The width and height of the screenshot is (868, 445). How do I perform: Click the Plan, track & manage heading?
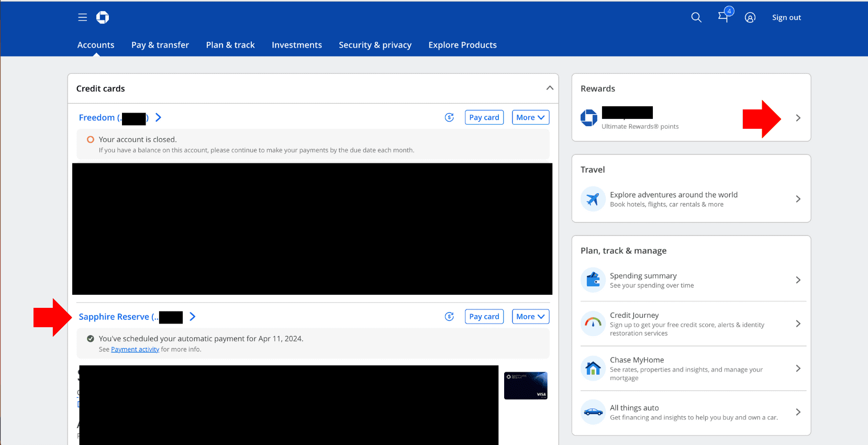(x=624, y=251)
